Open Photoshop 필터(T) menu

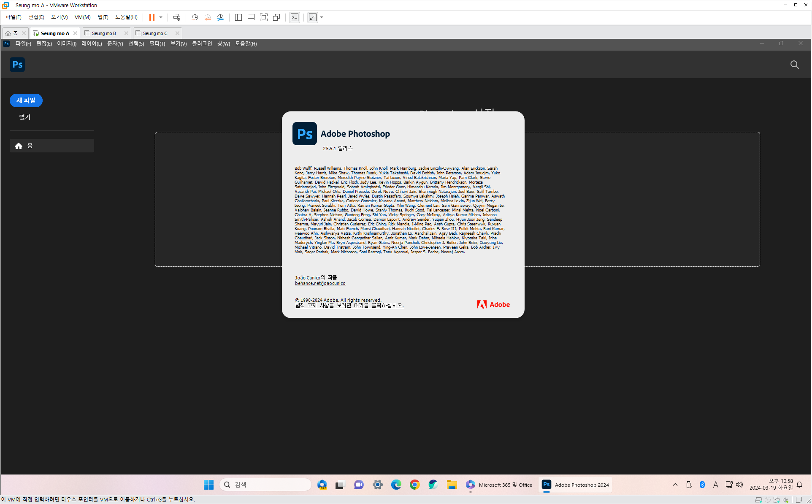157,44
